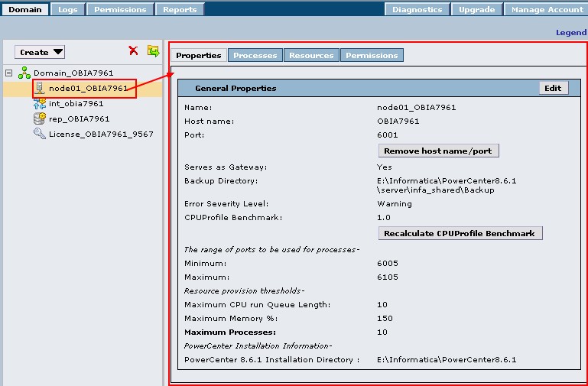Click Remove host name/port button
588x386 pixels.
[x=438, y=151]
